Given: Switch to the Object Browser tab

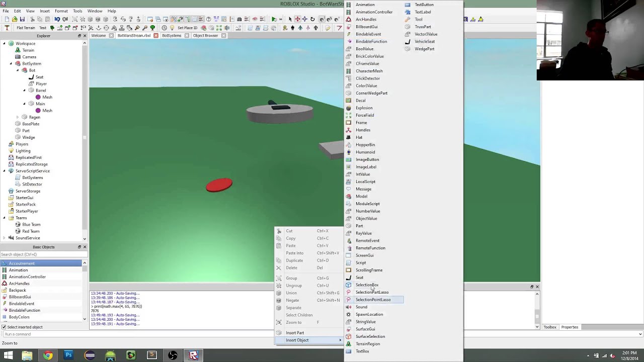Looking at the screenshot, I should pos(205,36).
